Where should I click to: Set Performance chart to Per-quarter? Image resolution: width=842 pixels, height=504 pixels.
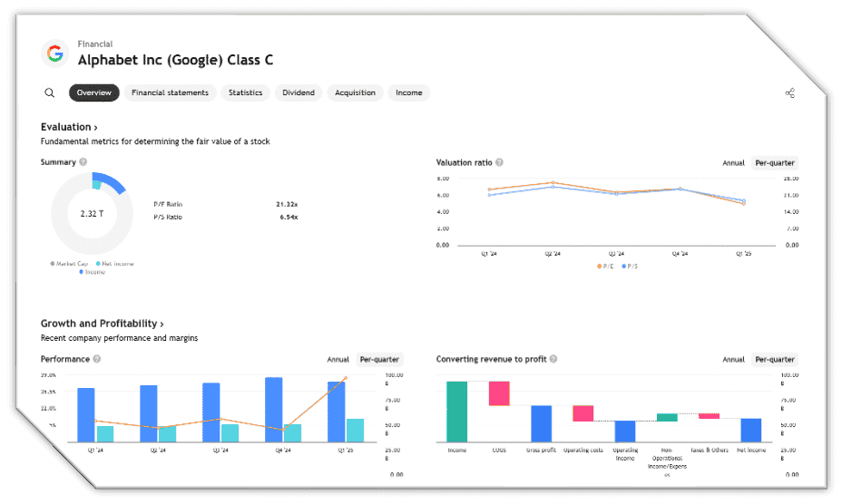tap(379, 360)
